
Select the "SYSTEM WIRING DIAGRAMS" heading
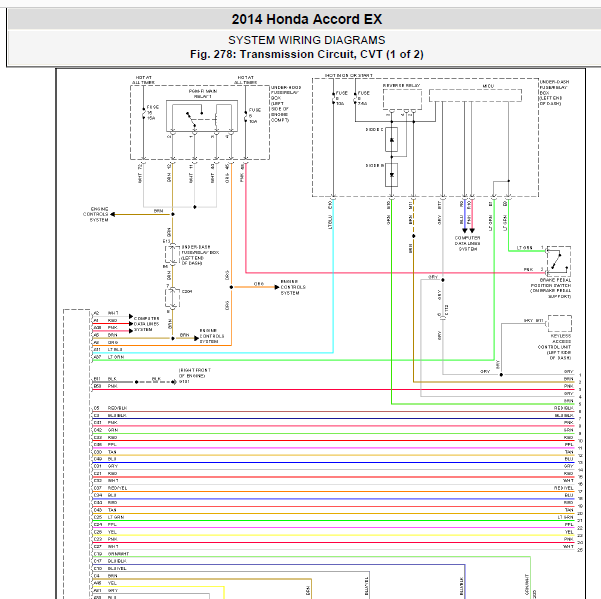307,40
